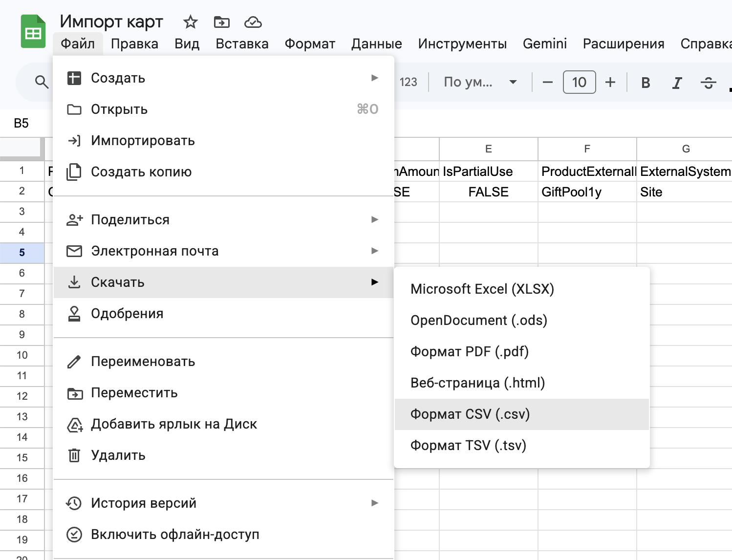Image resolution: width=732 pixels, height=560 pixels.
Task: Select column E header
Action: pyautogui.click(x=489, y=149)
